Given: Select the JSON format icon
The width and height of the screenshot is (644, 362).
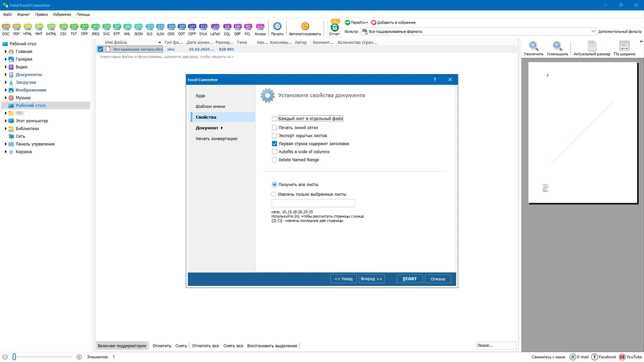Looking at the screenshot, I should pos(138,29).
